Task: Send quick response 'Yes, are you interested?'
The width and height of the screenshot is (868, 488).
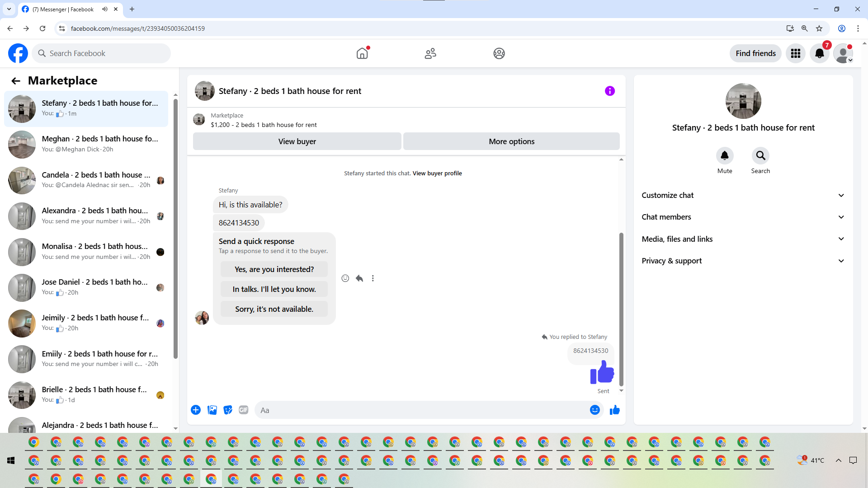Action: tap(274, 269)
